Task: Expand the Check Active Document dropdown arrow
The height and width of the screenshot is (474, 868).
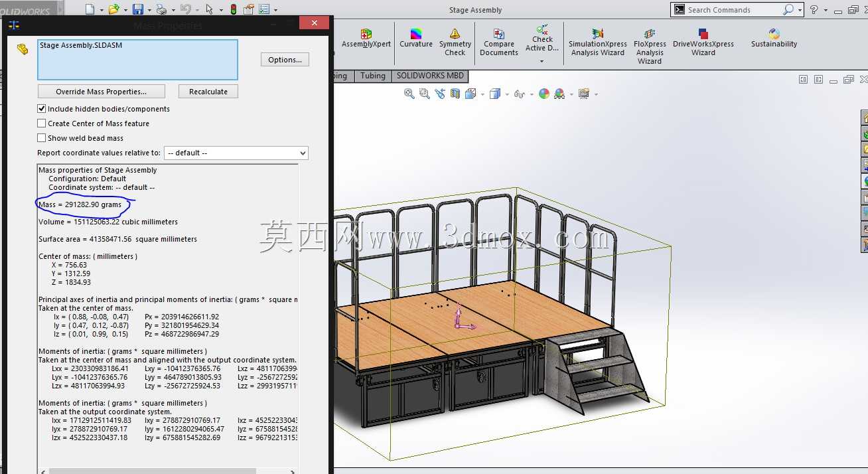Action: (542, 61)
